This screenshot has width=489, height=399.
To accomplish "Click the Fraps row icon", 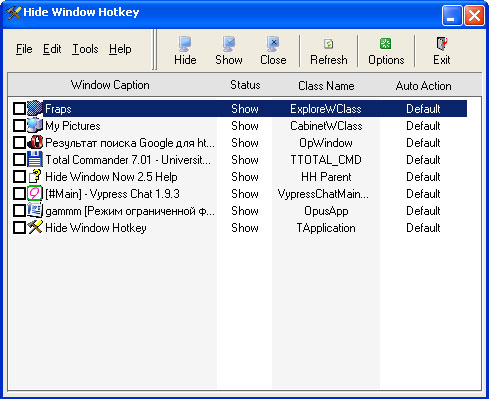I will click(35, 108).
